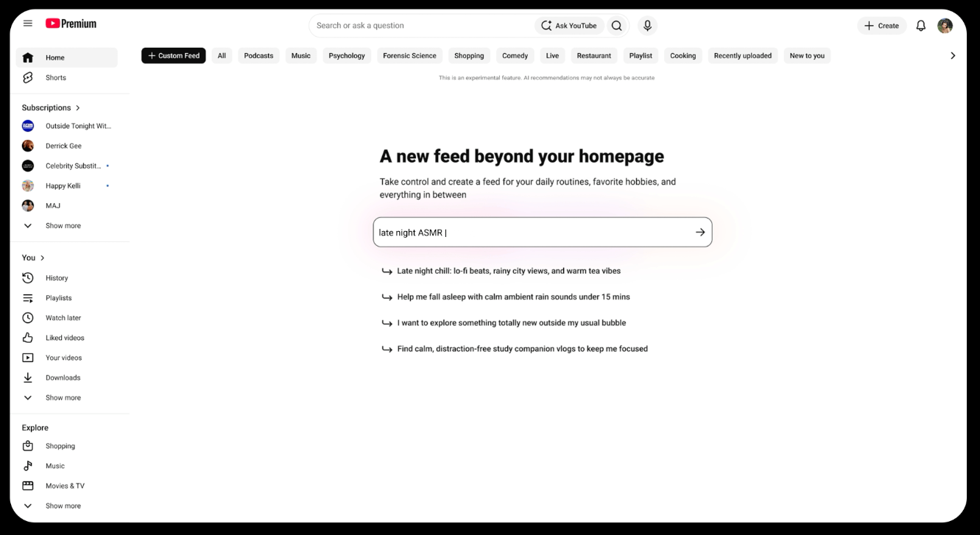Click the YouTube Premium logo
The height and width of the screenshot is (535, 980).
(71, 24)
